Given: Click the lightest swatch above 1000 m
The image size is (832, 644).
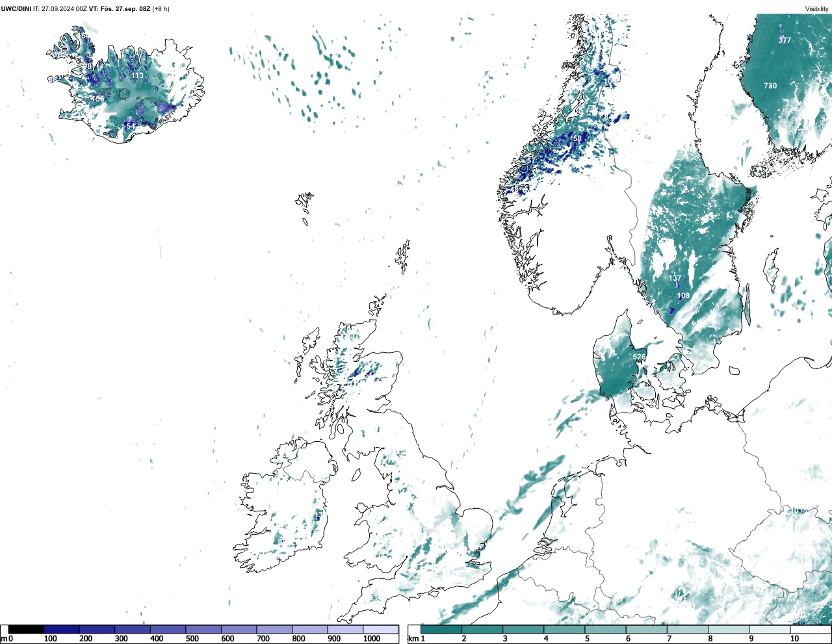Looking at the screenshot, I should [381, 629].
